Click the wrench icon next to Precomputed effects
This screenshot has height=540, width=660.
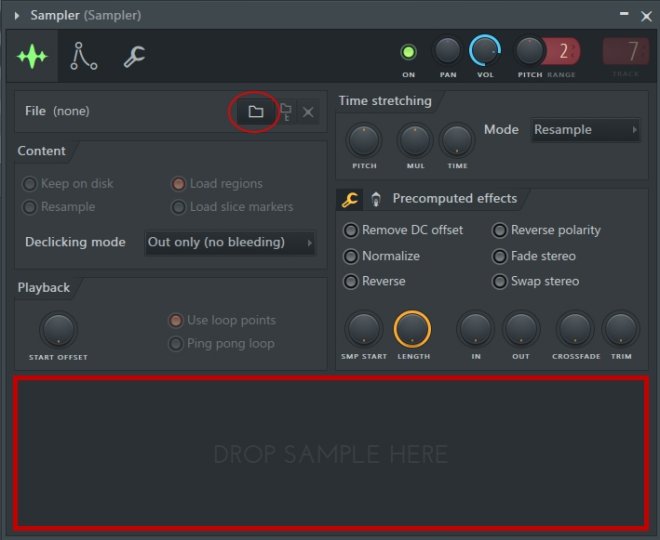point(350,199)
